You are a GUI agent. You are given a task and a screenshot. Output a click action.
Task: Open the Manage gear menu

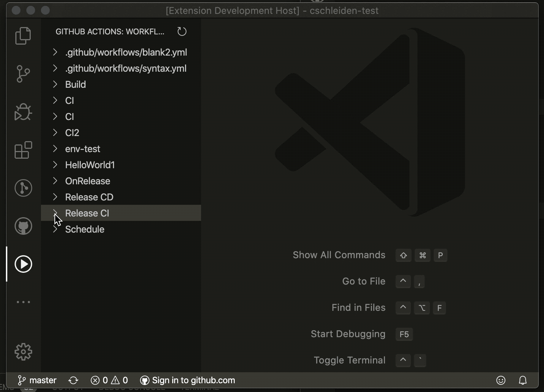click(23, 352)
